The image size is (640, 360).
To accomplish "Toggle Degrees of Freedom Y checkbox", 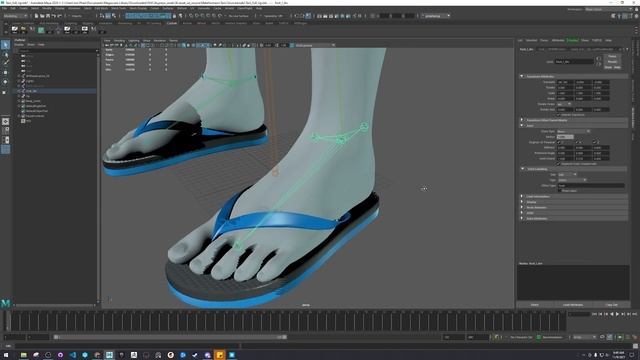I will [x=577, y=142].
